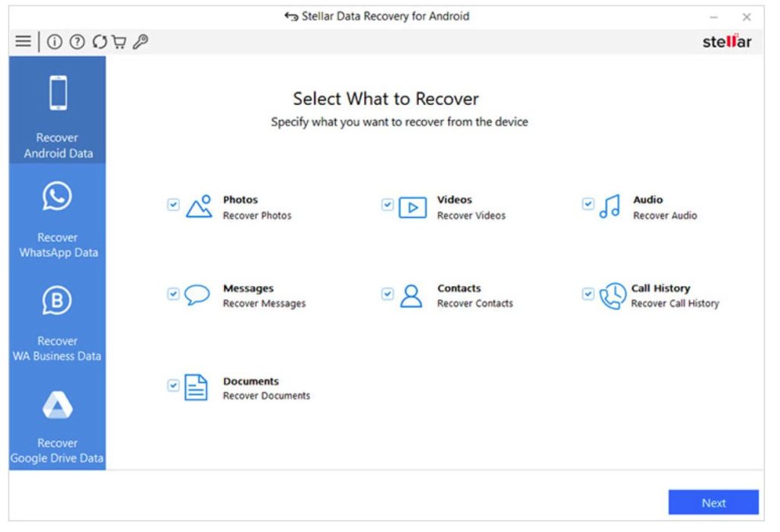Screen dimensions: 780x532
Task: Open the hamburger menu icon
Action: pyautogui.click(x=23, y=42)
